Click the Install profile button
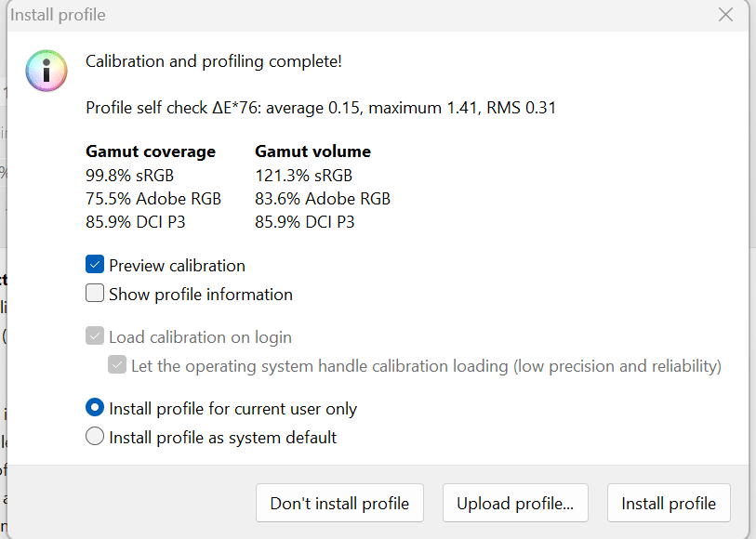Viewport: 756px width, 539px height. click(669, 504)
